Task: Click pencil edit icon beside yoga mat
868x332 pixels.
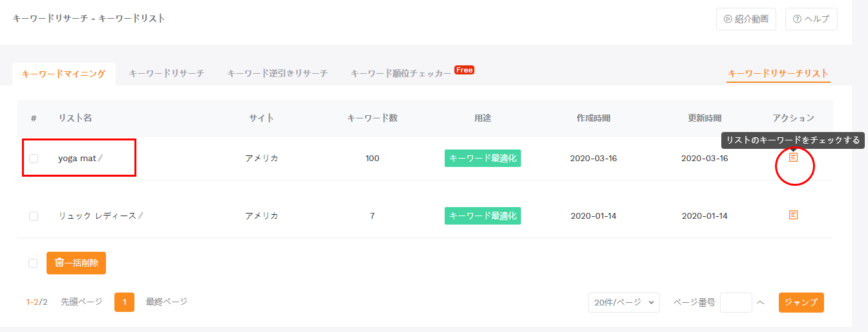Action: (101, 158)
